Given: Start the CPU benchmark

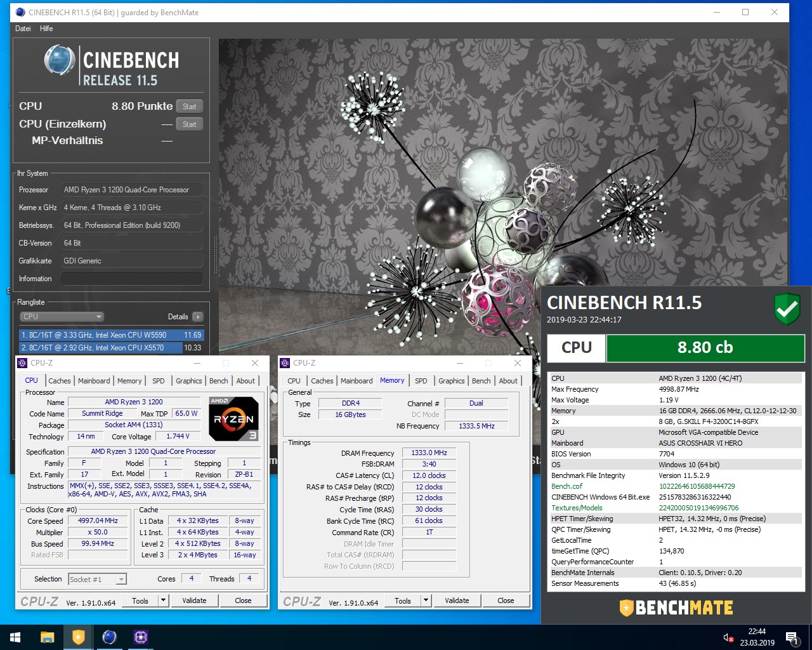Looking at the screenshot, I should (x=190, y=106).
